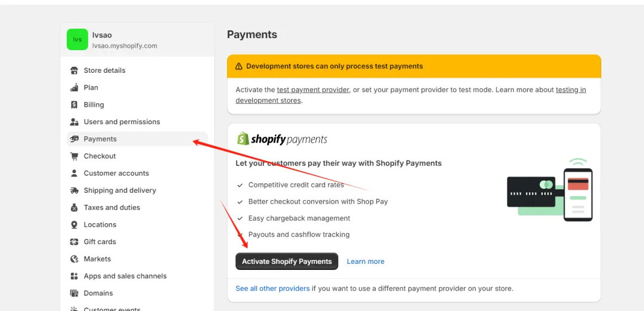Viewport: 644px width, 311px height.
Task: Open the Domains settings page
Action: click(98, 293)
